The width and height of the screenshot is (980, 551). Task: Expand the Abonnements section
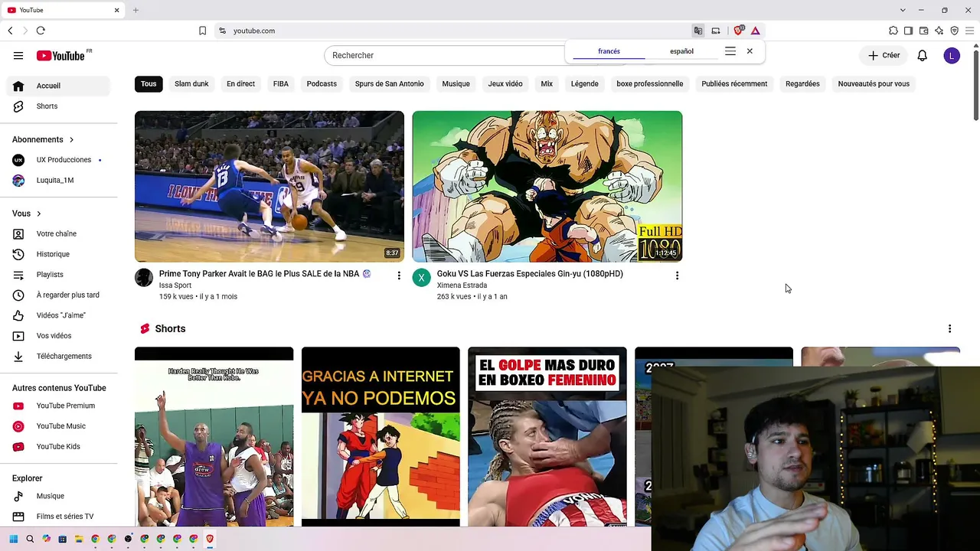click(x=43, y=139)
